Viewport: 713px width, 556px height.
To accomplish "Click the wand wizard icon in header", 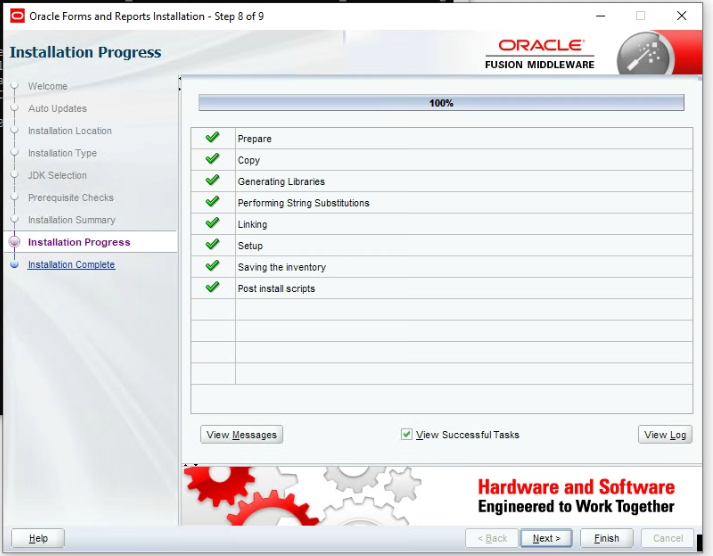I will click(x=645, y=55).
